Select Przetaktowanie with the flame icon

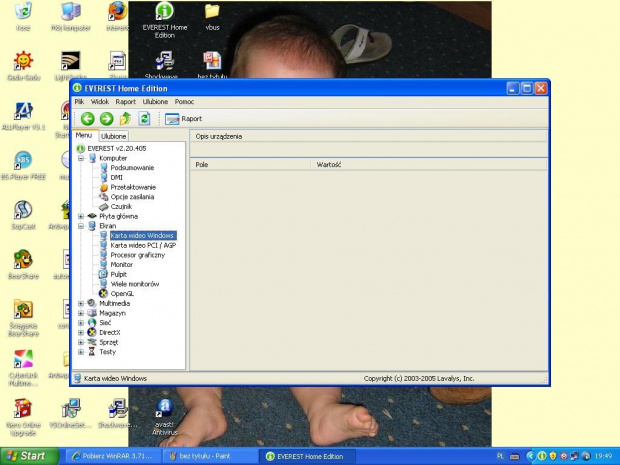coord(133,187)
